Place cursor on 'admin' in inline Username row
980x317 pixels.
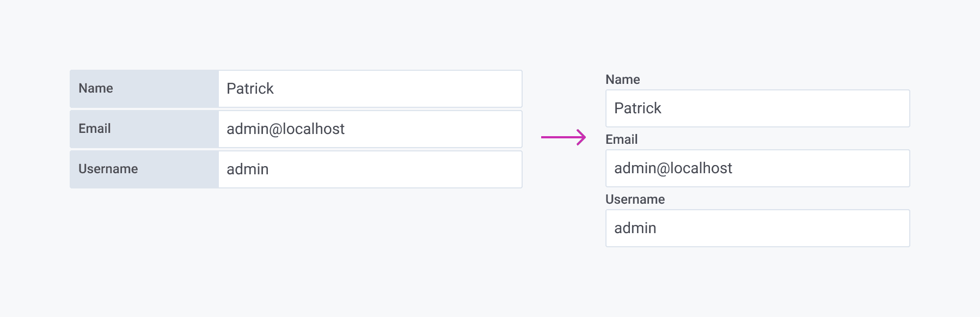pyautogui.click(x=247, y=169)
